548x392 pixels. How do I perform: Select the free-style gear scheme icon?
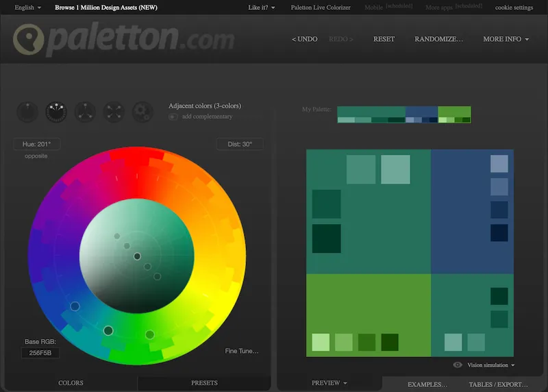point(142,112)
